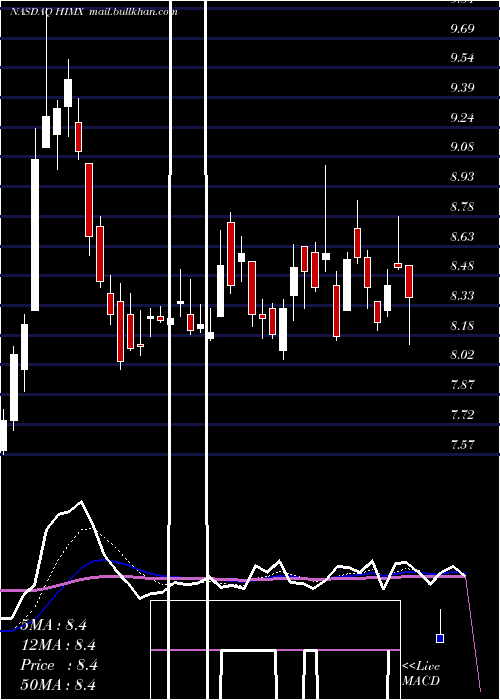The height and width of the screenshot is (700, 500).
Task: Click the 8.18 price axis label
Action: (x=462, y=326)
